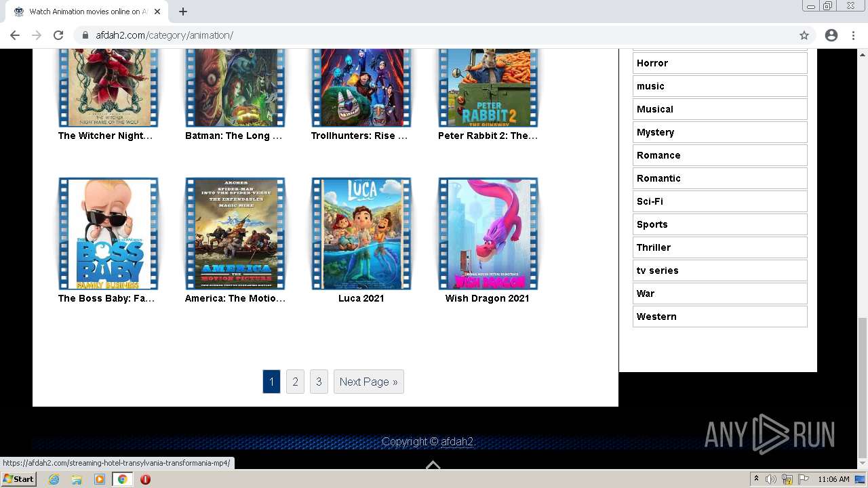Select the Watch Animation movies tab
The width and height of the screenshot is (868, 488).
(x=87, y=12)
